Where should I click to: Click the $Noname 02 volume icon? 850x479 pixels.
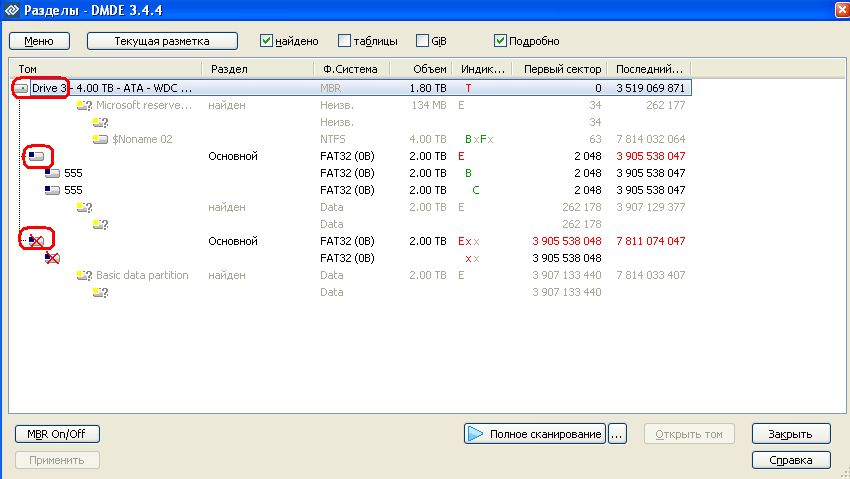click(x=100, y=139)
